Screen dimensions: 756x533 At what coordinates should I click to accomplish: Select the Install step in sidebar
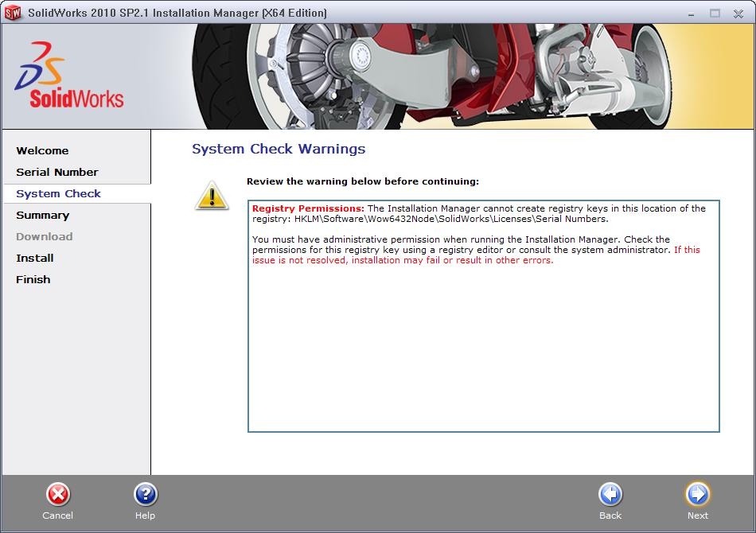pos(35,259)
